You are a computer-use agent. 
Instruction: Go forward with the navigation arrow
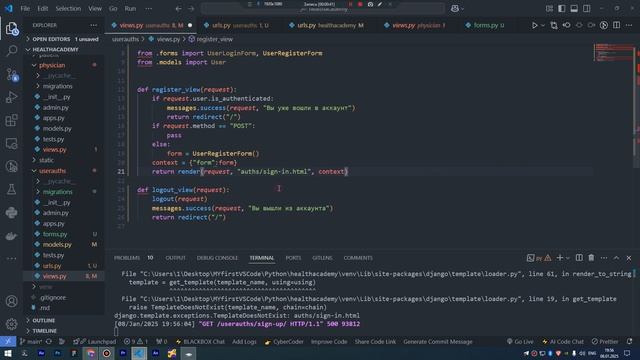click(x=191, y=8)
